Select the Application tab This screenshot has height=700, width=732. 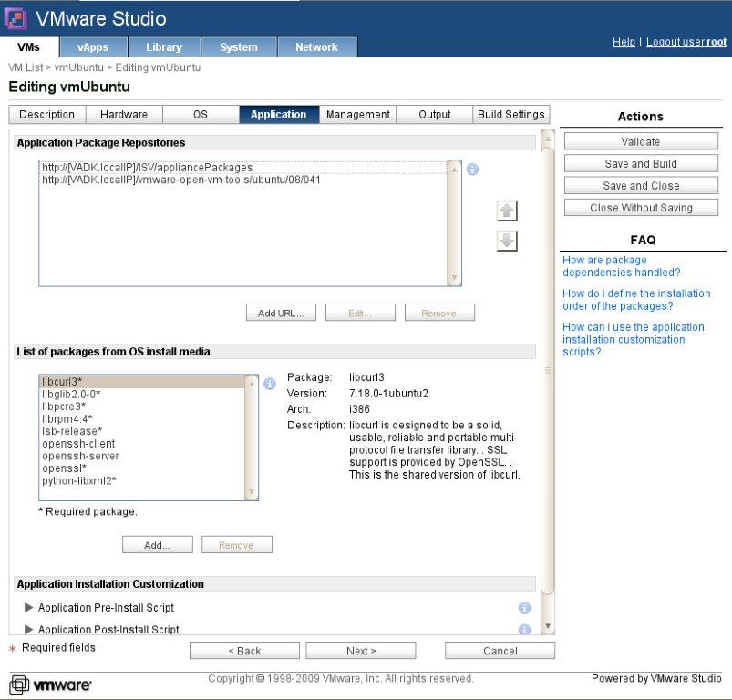279,114
